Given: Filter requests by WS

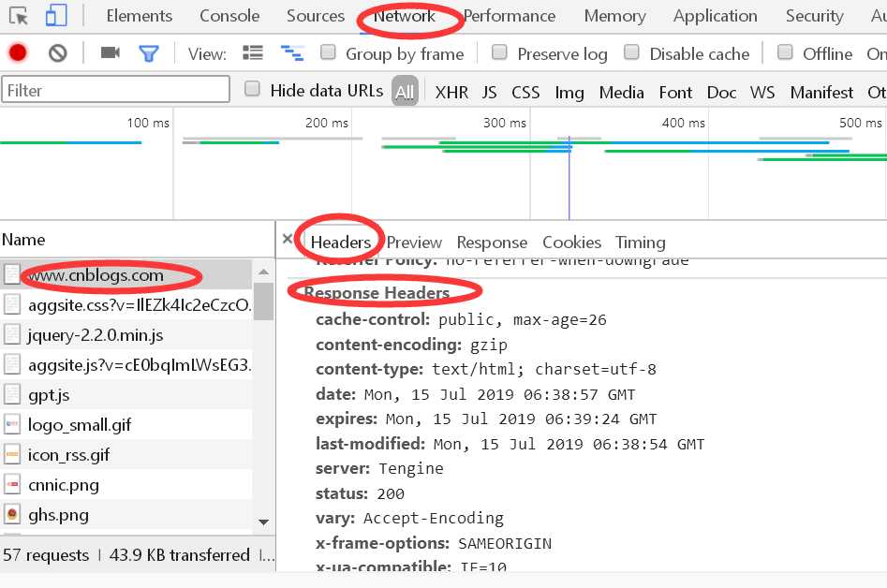Looking at the screenshot, I should point(762,92).
